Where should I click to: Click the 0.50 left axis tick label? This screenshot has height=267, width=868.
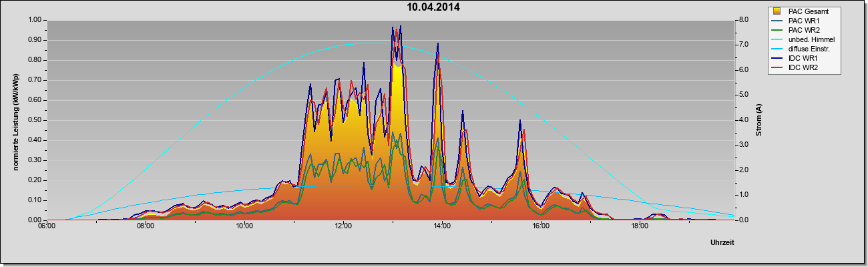pyautogui.click(x=34, y=120)
